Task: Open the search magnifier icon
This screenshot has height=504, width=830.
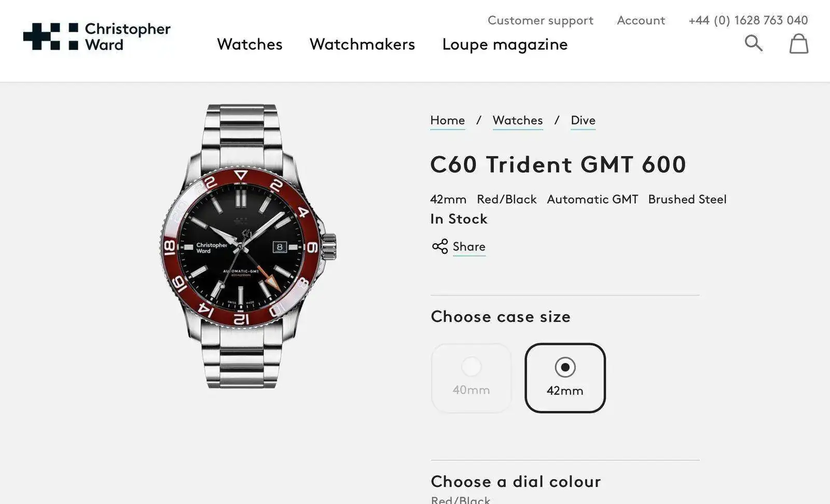Action: click(x=753, y=43)
